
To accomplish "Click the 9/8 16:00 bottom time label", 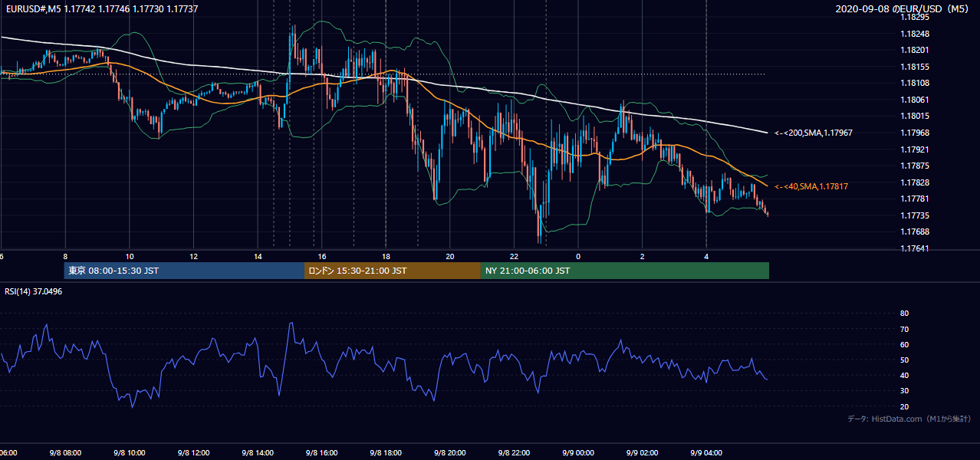I will click(x=321, y=453).
